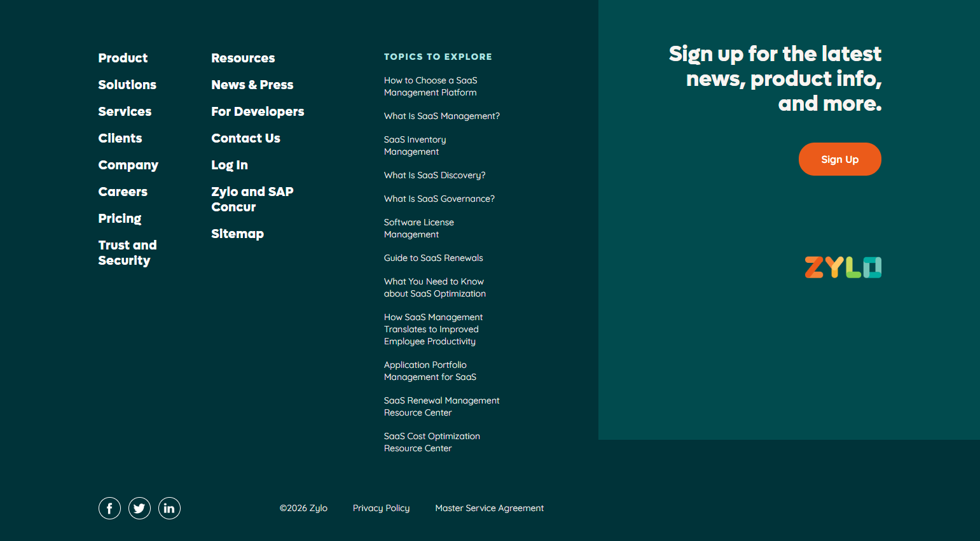Open What Is SaaS Management? topic
This screenshot has height=541, width=980.
441,116
